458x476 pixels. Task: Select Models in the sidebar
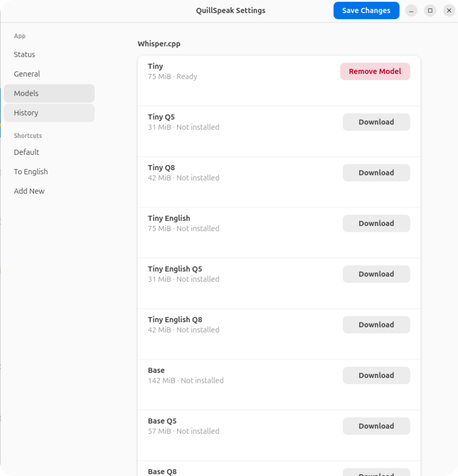pos(49,93)
